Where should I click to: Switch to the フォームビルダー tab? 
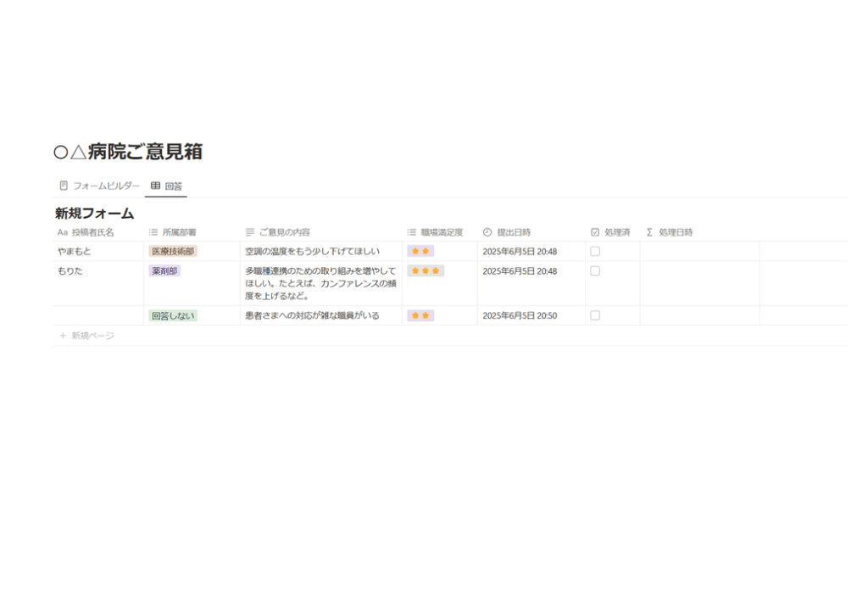pyautogui.click(x=99, y=186)
